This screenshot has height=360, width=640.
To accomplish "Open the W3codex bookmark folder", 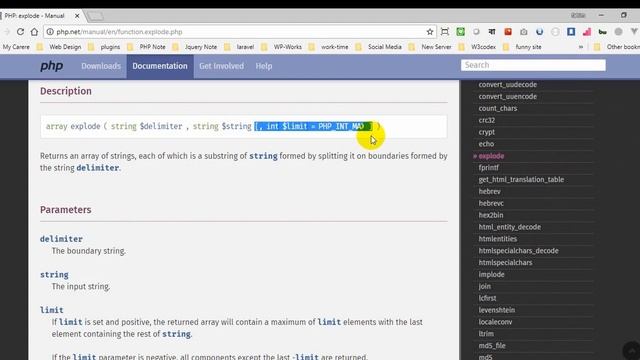I will [478, 47].
